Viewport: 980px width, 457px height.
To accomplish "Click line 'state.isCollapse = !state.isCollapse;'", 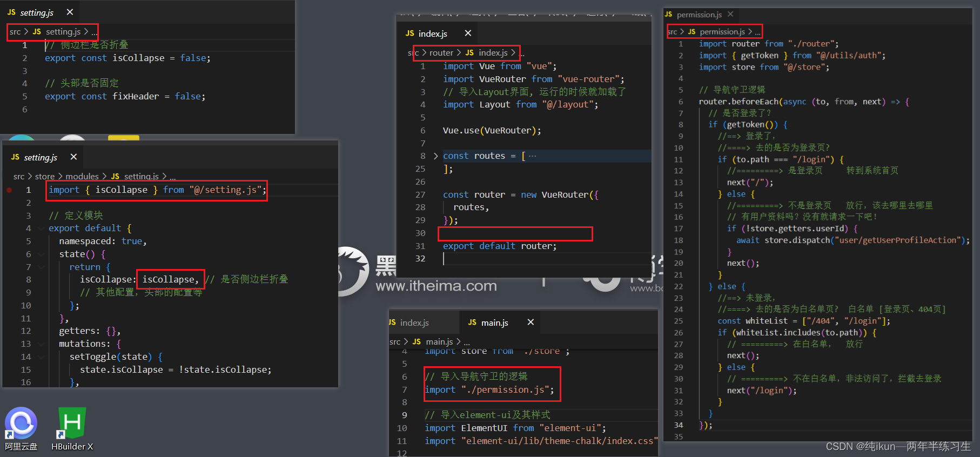I will (176, 369).
